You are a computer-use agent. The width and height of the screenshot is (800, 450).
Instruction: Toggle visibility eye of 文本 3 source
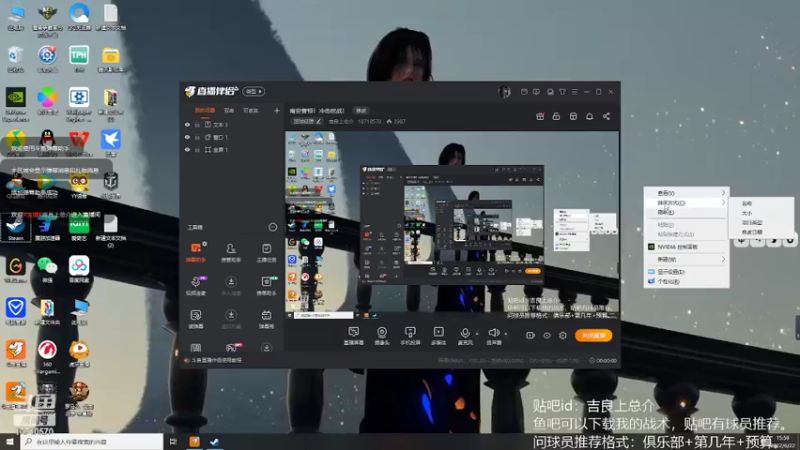point(187,125)
